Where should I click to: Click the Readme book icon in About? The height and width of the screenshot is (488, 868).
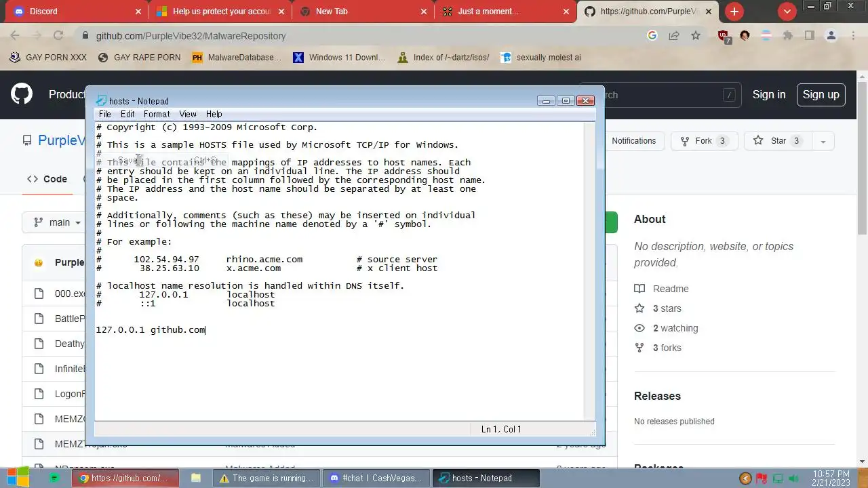coord(639,289)
